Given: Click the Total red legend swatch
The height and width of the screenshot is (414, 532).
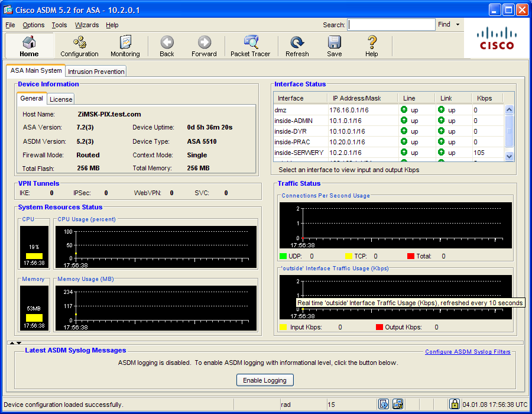Looking at the screenshot, I should (x=411, y=256).
